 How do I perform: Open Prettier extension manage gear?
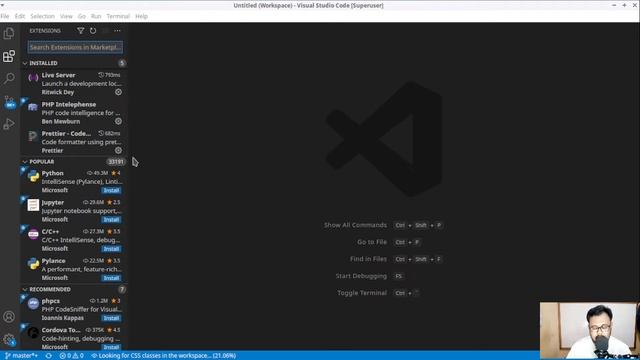tap(118, 150)
